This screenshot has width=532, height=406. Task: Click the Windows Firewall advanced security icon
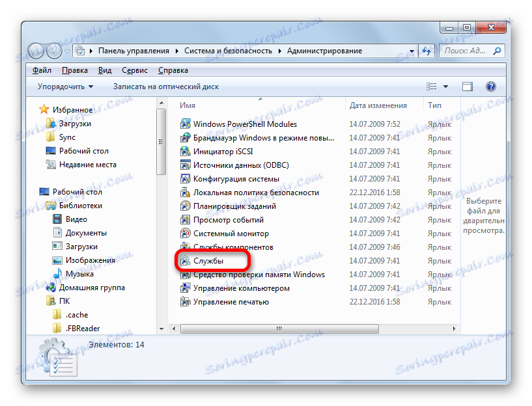pyautogui.click(x=185, y=138)
